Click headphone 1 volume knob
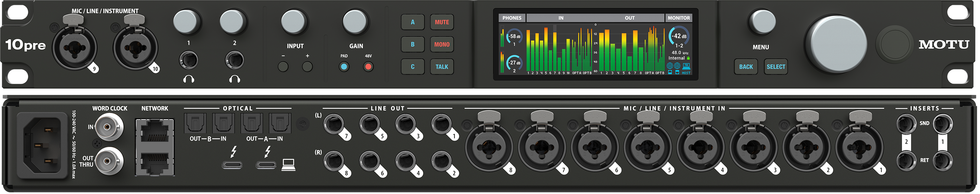Screen dimensions: 980x194 186,22
